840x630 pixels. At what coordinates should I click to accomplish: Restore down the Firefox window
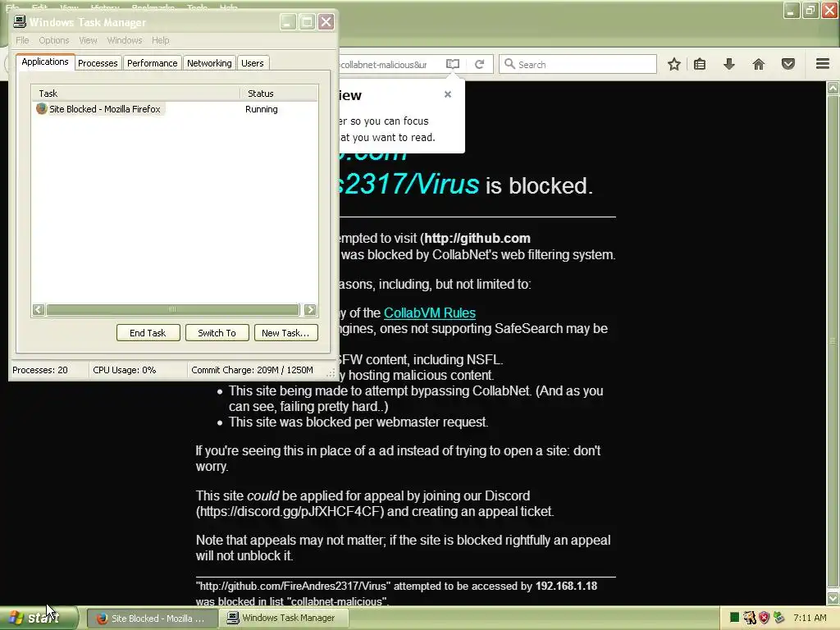point(810,10)
